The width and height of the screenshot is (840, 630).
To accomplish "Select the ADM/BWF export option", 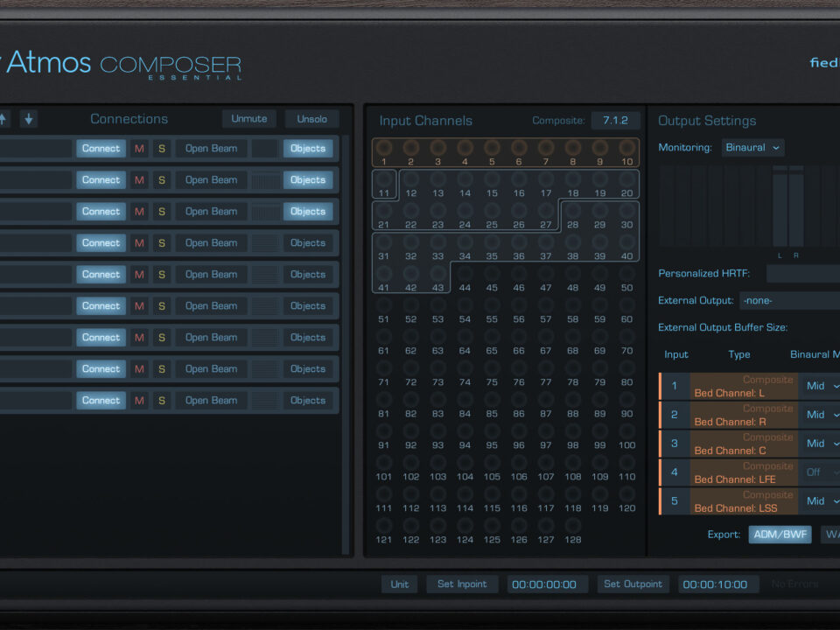I will click(x=780, y=535).
